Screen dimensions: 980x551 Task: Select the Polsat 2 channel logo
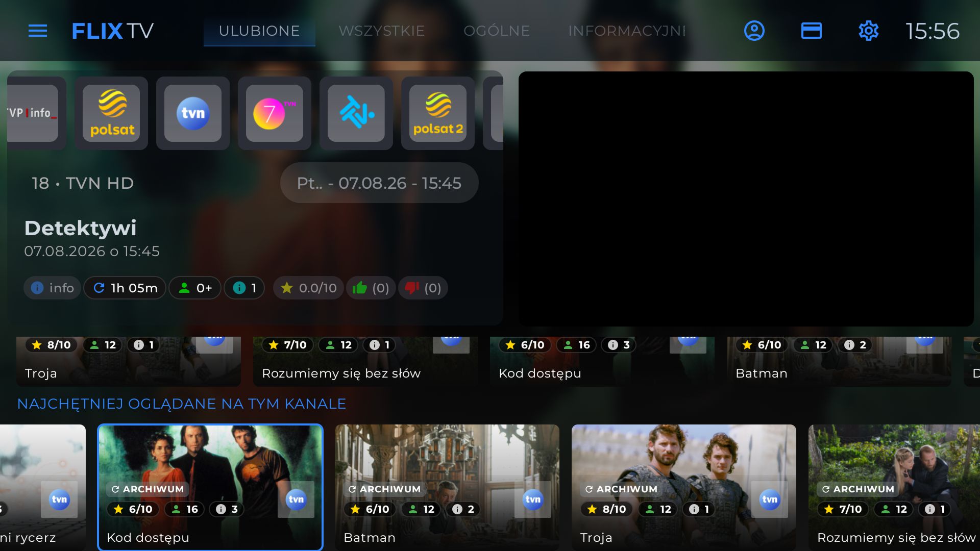438,113
